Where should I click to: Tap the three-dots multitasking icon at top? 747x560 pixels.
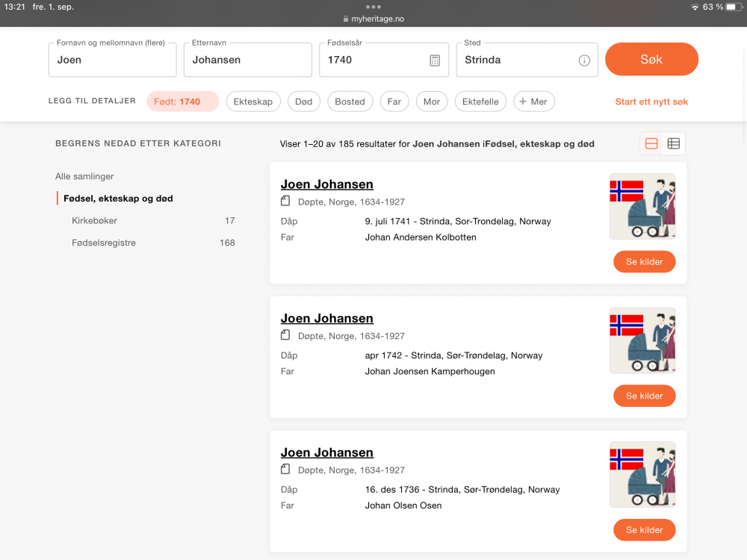[373, 7]
